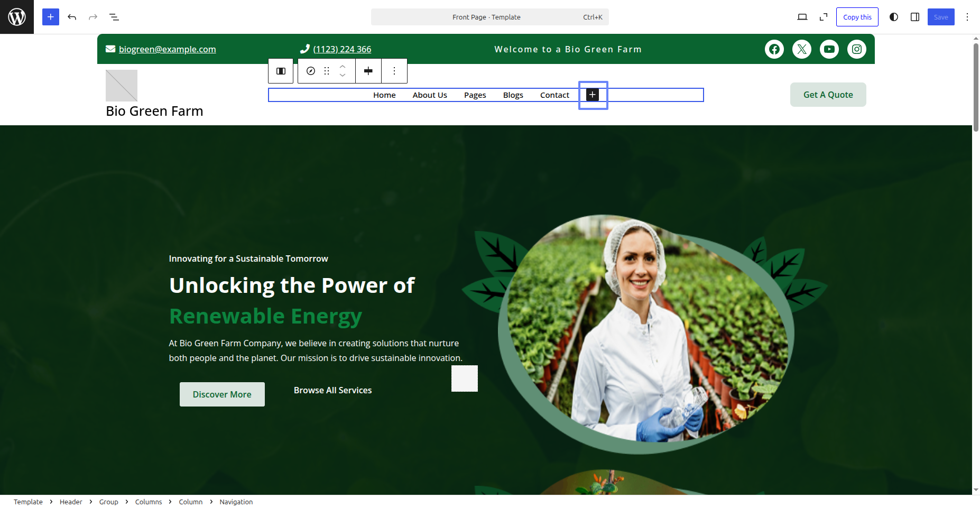Click the WordPress logo to exit editor
The height and width of the screenshot is (508, 980).
(17, 17)
